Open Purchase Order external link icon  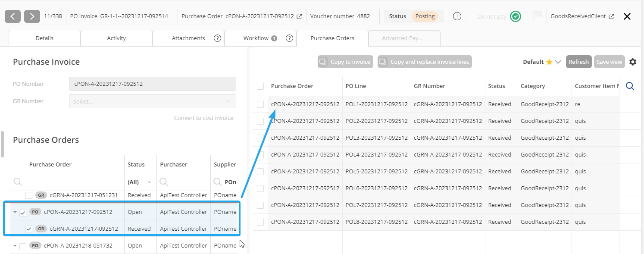pos(300,16)
